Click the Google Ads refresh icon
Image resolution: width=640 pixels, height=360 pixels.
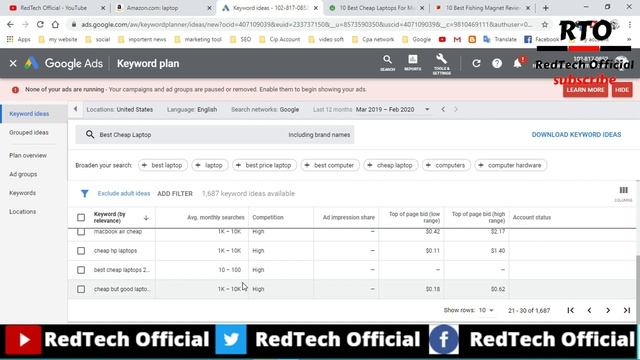coord(476,63)
